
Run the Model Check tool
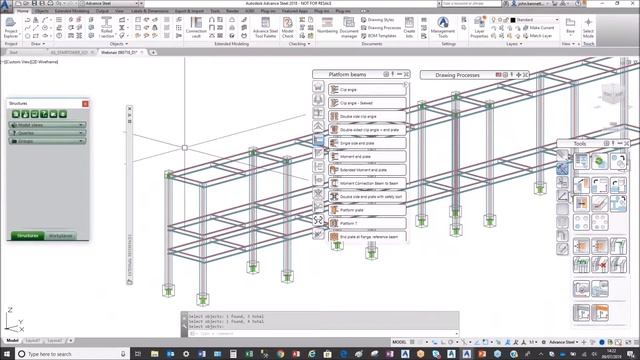[x=288, y=28]
